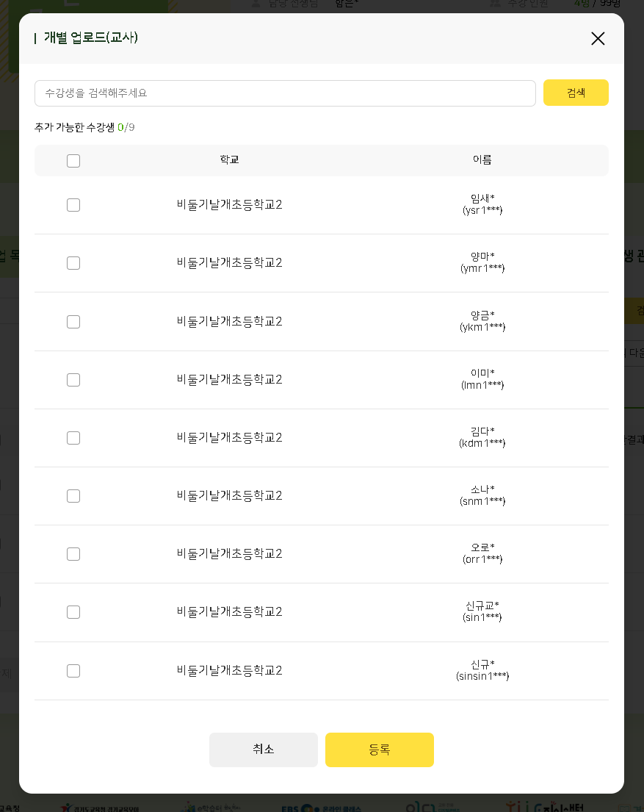Click school name in 신규* row
644x812 pixels.
coord(229,671)
